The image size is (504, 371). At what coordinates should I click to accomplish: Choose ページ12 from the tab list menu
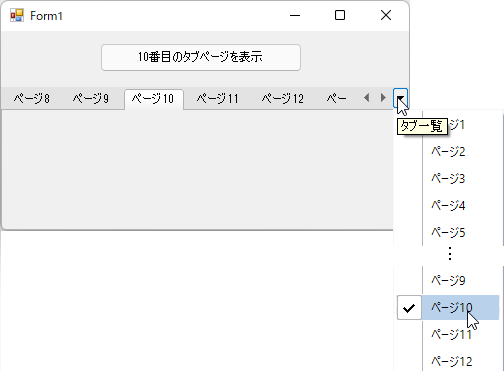point(448,361)
